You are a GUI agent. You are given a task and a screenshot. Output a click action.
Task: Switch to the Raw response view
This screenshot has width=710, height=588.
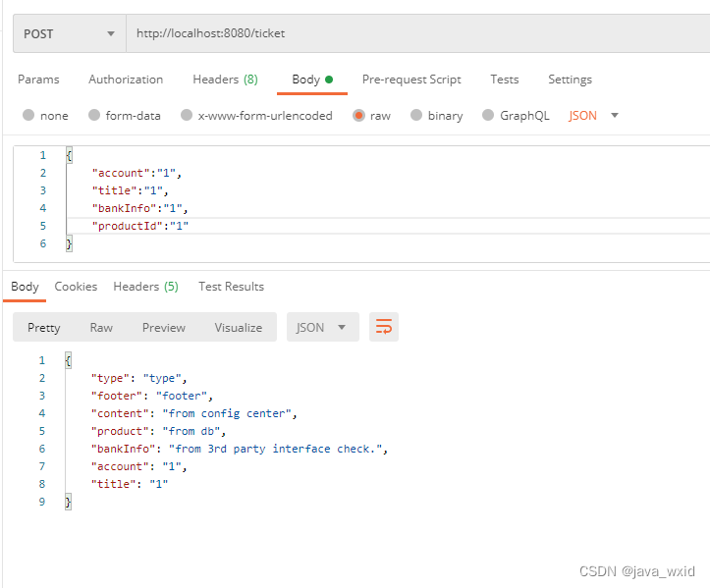[101, 327]
